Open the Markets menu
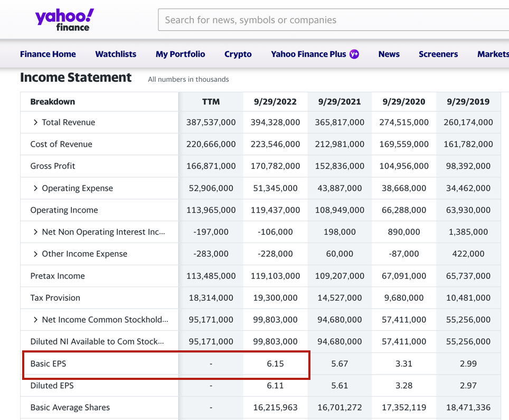509x420 pixels. click(492, 54)
